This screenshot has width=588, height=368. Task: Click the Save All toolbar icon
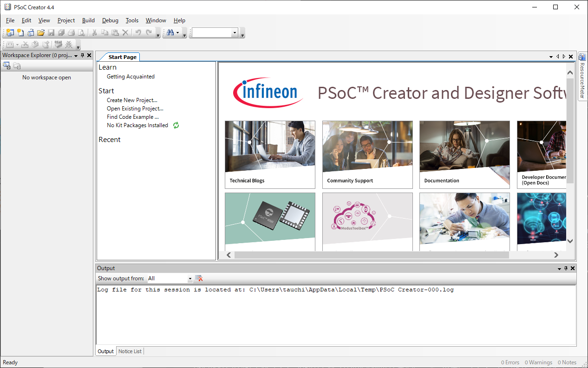[61, 32]
